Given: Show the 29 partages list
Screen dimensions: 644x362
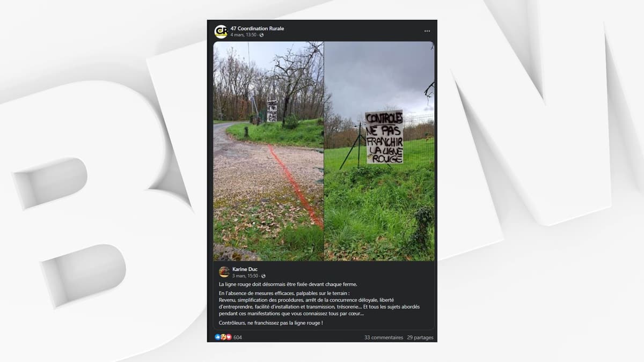Looking at the screenshot, I should point(420,338).
